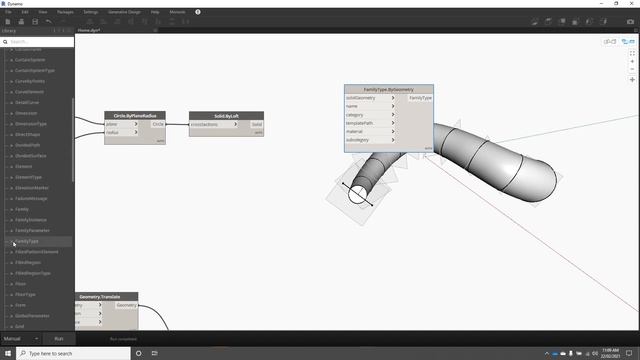
Task: Click the Open file toolbar icon
Action: [x=21, y=22]
